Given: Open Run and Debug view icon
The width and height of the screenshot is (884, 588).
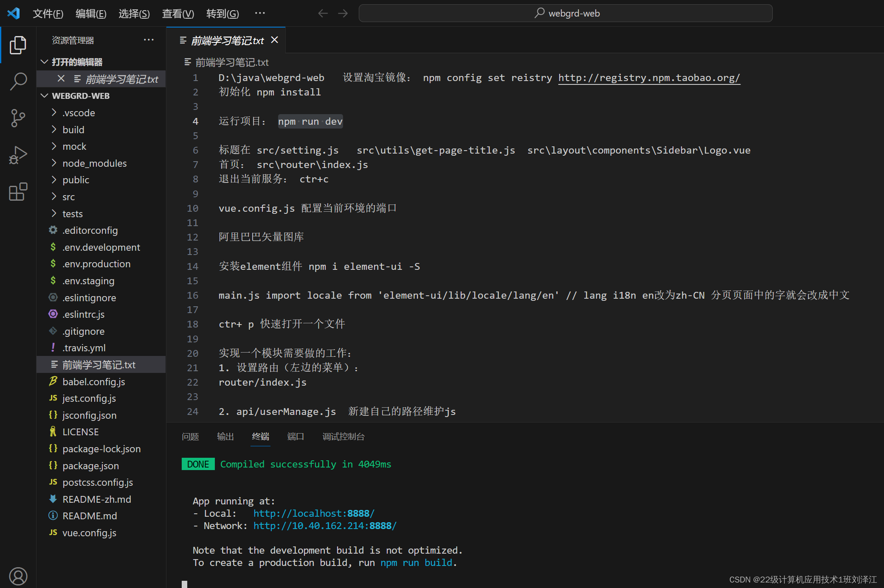Looking at the screenshot, I should [18, 155].
